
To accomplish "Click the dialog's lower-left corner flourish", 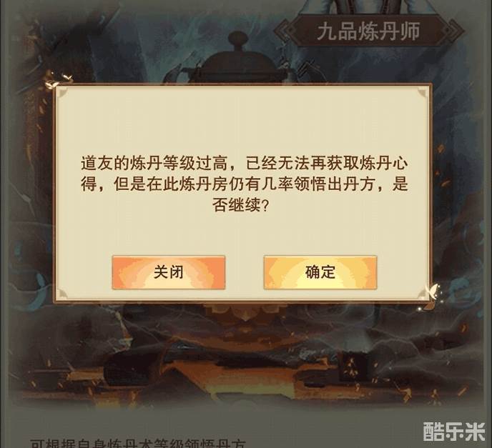I will click(x=63, y=294).
